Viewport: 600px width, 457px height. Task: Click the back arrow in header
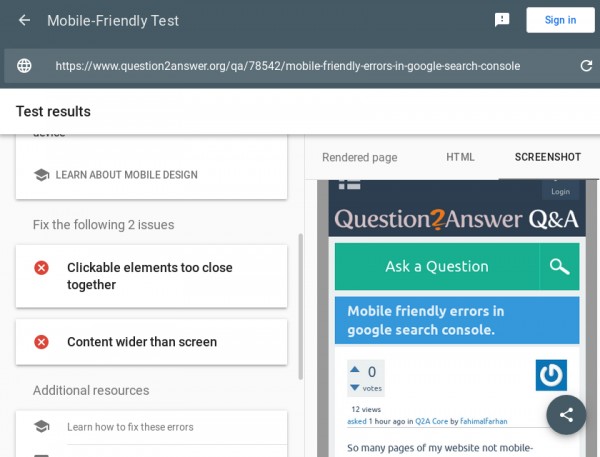tap(24, 20)
